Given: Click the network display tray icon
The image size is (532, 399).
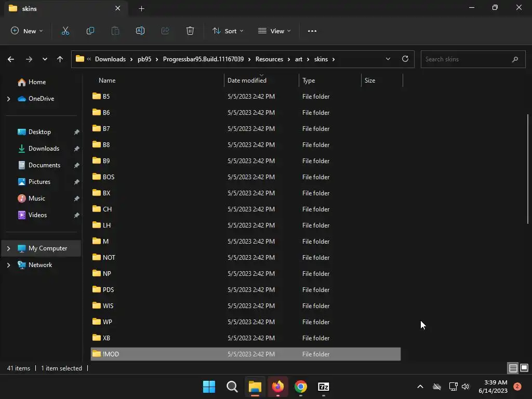Looking at the screenshot, I should pos(453,387).
